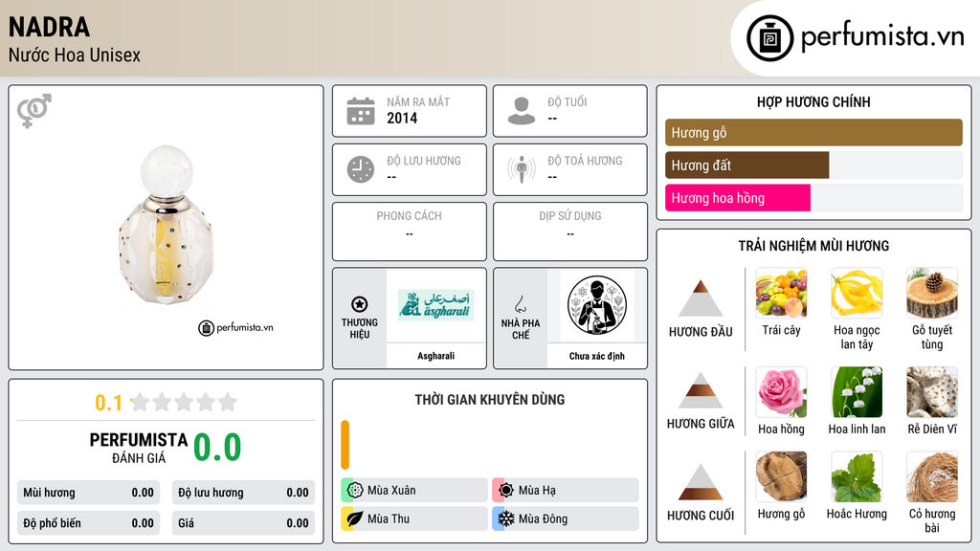Select the Hương gỗ wood note icon
This screenshot has height=551, width=980.
tap(781, 476)
